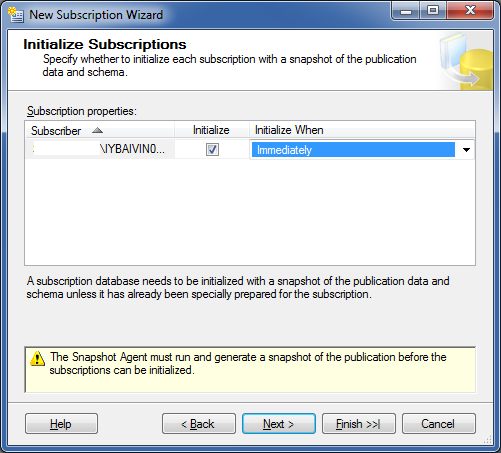Click the Initialize column header
The height and width of the screenshot is (453, 501).
pos(212,130)
